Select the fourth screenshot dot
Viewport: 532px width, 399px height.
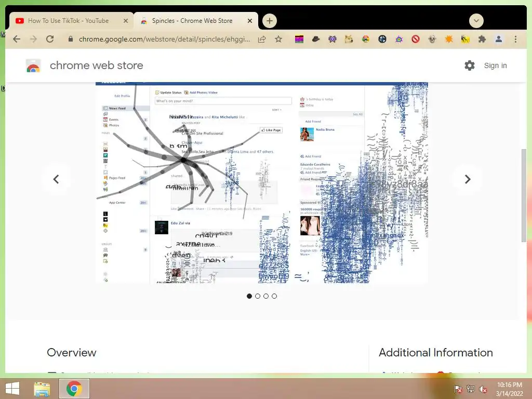(274, 296)
